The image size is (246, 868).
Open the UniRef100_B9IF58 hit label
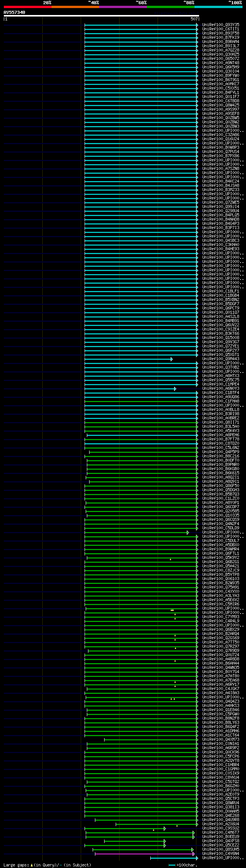[x=221, y=33]
